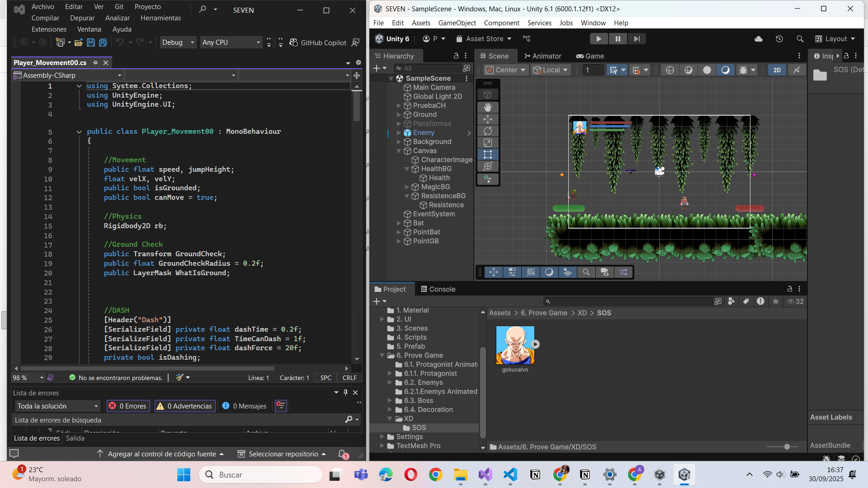Toggle 2D mode in Scene view
The width and height of the screenshot is (868, 488).
(777, 70)
